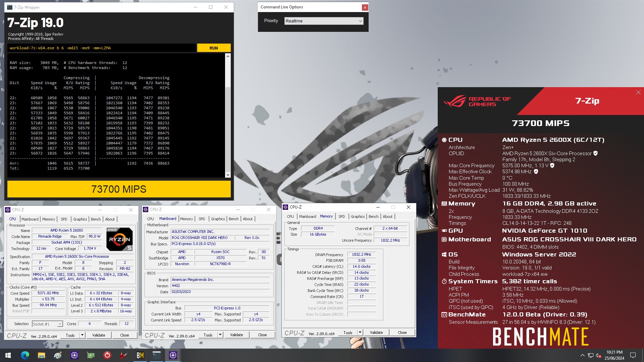Click the AMD Ryzen 5 logo in CPU-Z
The image size is (644, 362).
click(x=119, y=239)
